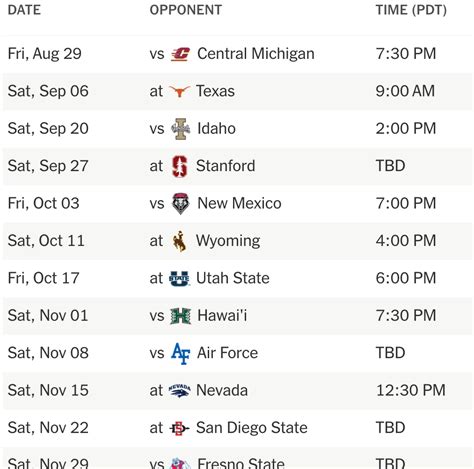474x469 pixels.
Task: Click the OPPONENT column header
Action: pos(186,10)
